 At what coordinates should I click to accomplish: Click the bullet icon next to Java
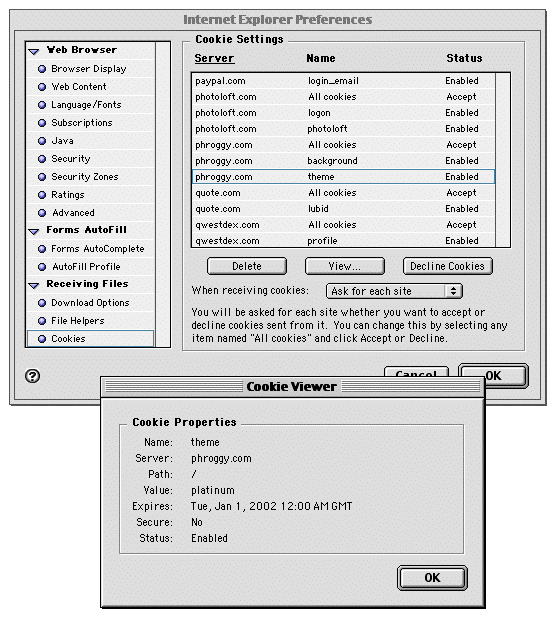(42, 141)
